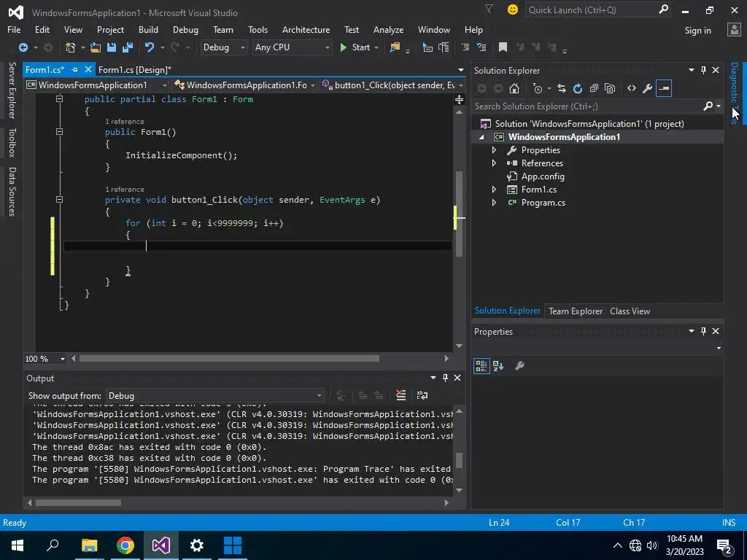Switch to the Team Explorer tab

[x=576, y=311]
